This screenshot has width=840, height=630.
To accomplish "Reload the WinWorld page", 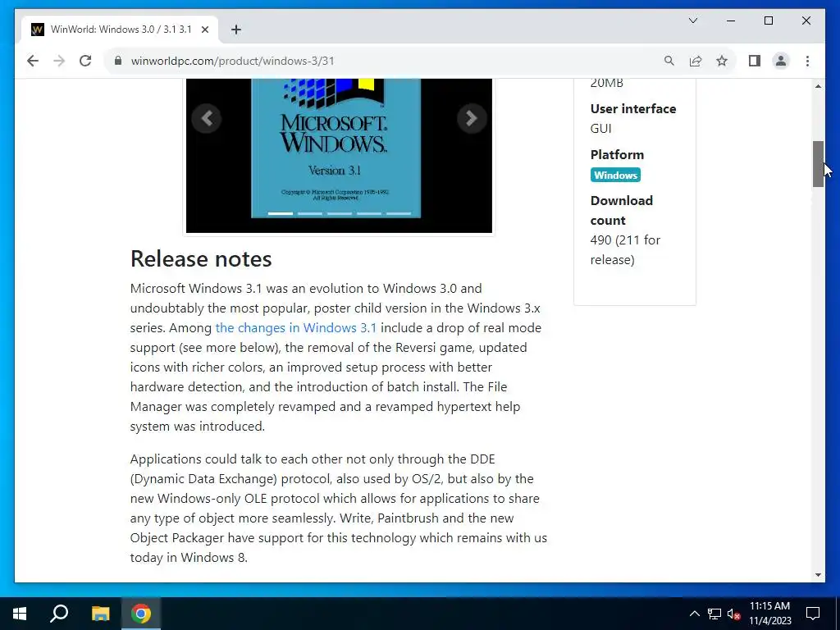I will point(85,61).
